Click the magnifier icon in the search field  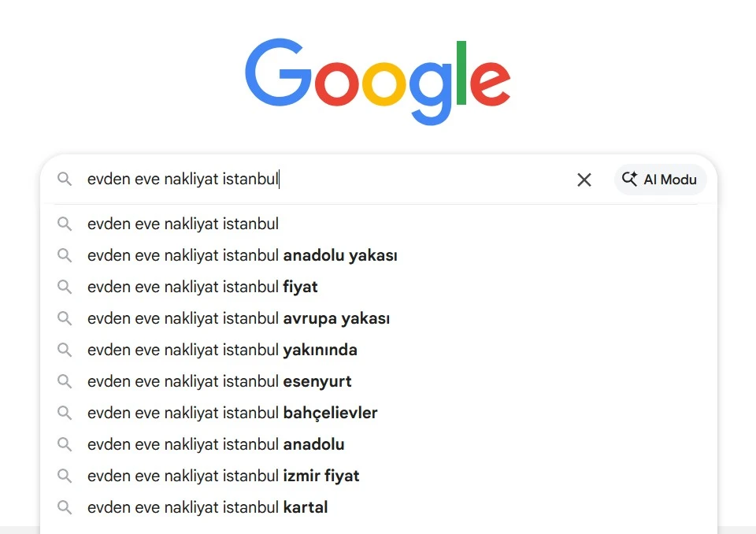[65, 180]
